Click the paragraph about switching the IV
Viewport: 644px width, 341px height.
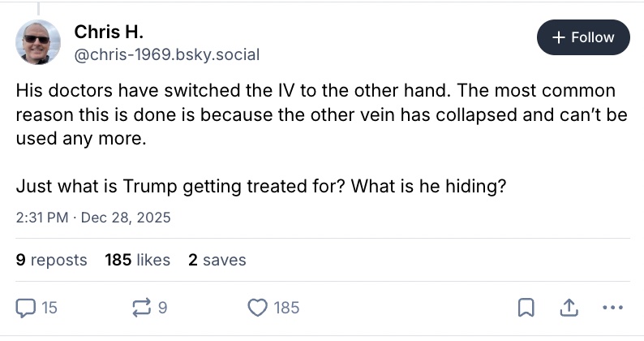point(321,114)
